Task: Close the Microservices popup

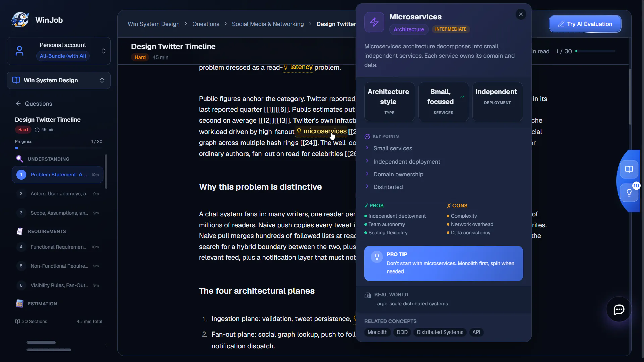Action: pos(521,14)
